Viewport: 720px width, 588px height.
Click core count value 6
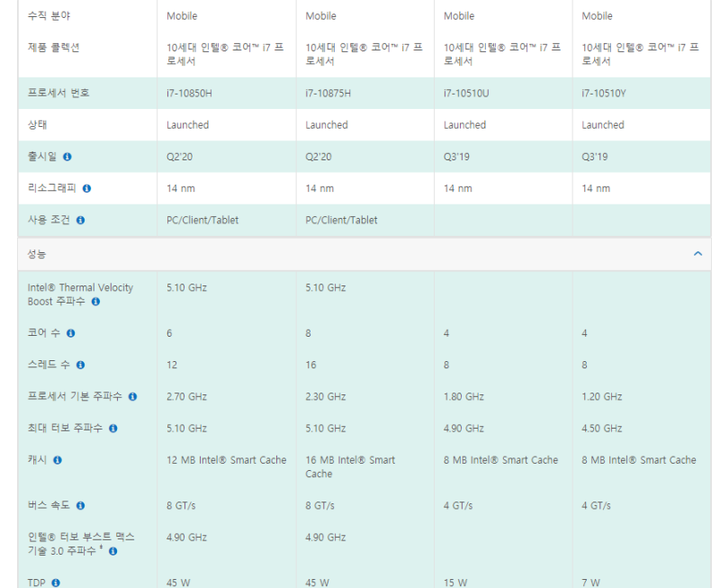tap(169, 333)
